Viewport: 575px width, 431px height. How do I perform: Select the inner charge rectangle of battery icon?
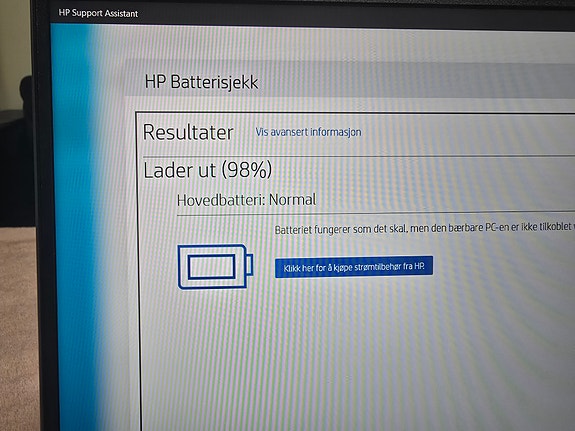point(212,267)
